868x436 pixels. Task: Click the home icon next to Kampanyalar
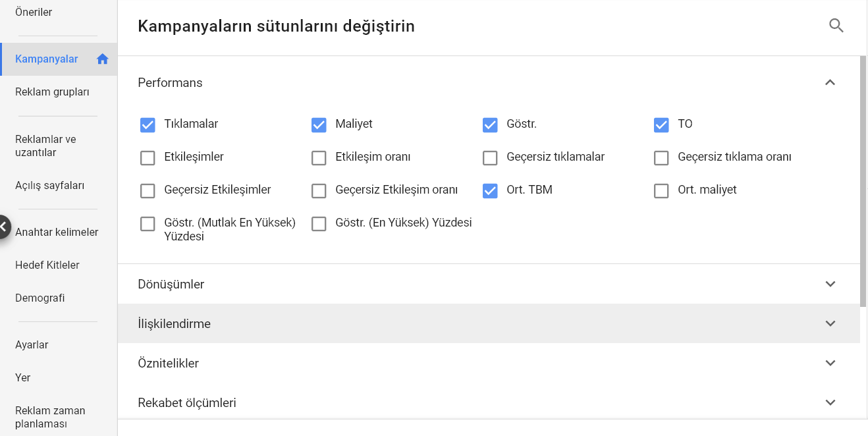(102, 59)
